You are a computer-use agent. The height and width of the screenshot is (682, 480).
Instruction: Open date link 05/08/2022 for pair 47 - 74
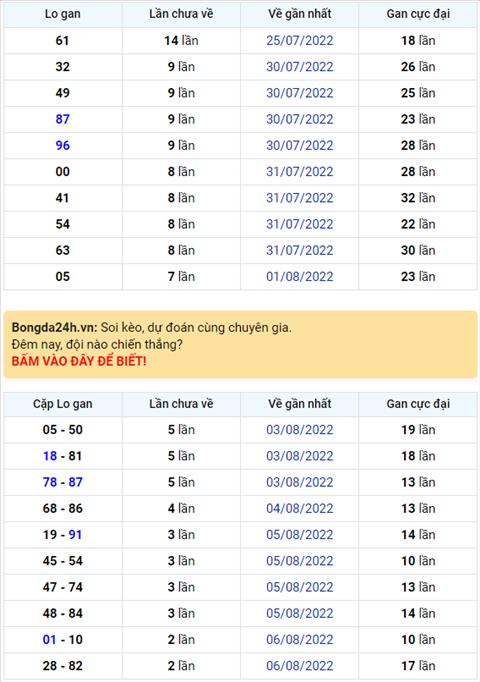pos(300,587)
